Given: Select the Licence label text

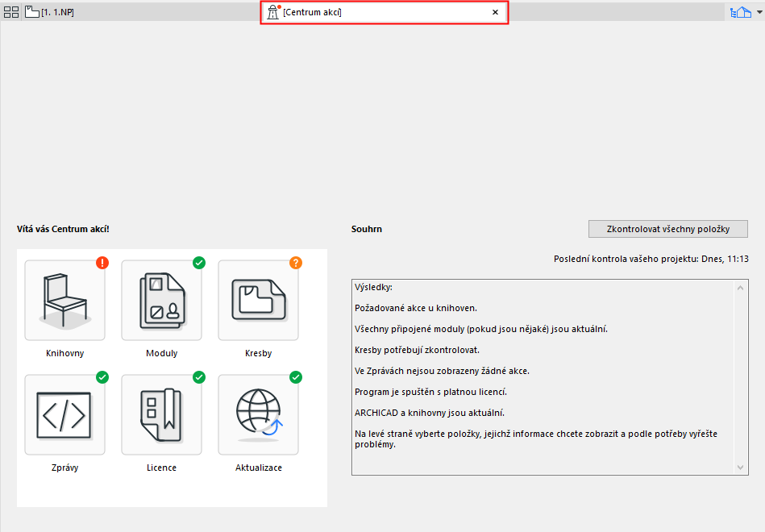Looking at the screenshot, I should (161, 468).
